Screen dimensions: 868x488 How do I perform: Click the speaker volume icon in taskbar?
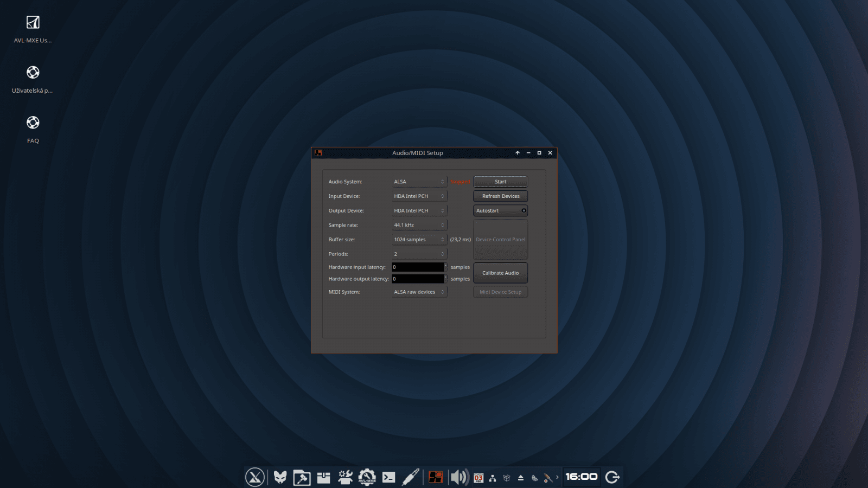[x=458, y=477]
